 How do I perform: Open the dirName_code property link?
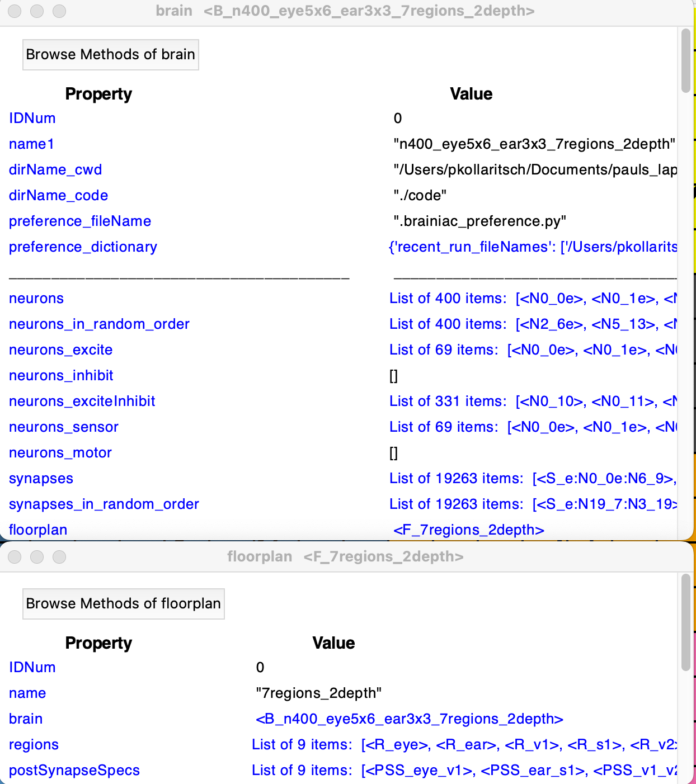(x=58, y=195)
